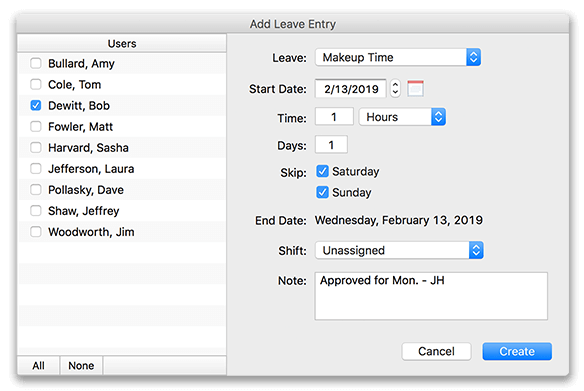Uncheck the Skip Saturday checkbox
Image resolution: width=584 pixels, height=391 pixels.
[322, 171]
